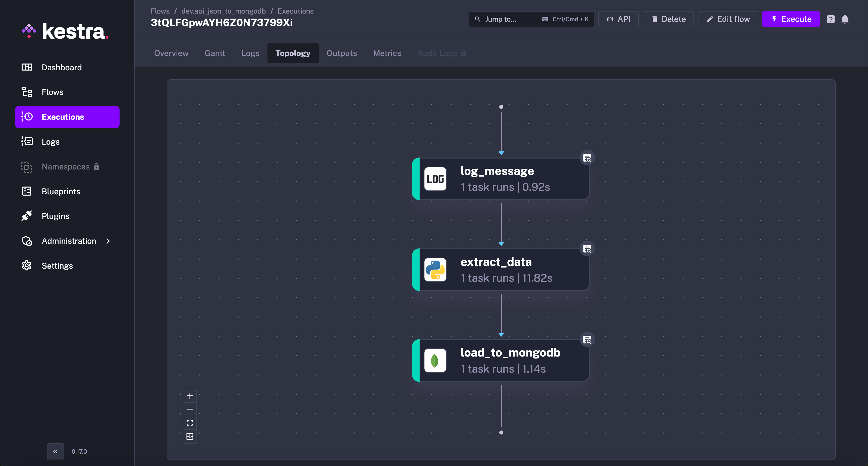Open Settings in the sidebar
The height and width of the screenshot is (466, 868).
tap(67, 266)
